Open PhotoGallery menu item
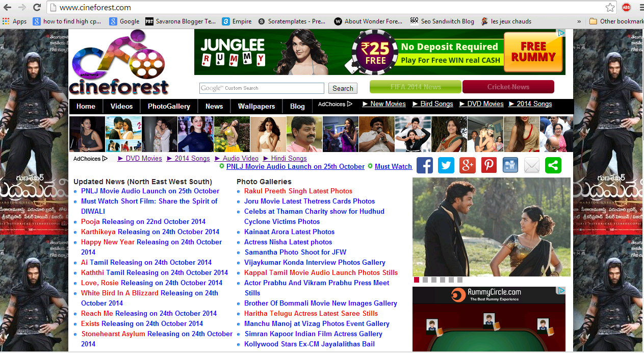Image resolution: width=644 pixels, height=353 pixels. pyautogui.click(x=169, y=106)
